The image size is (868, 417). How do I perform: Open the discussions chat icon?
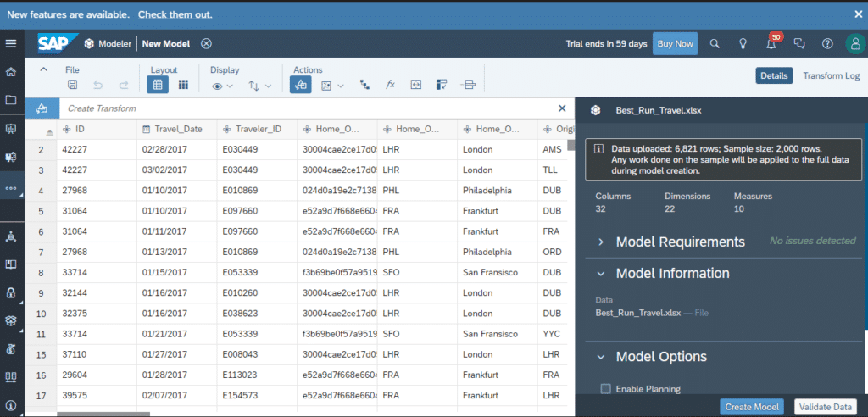pos(799,44)
